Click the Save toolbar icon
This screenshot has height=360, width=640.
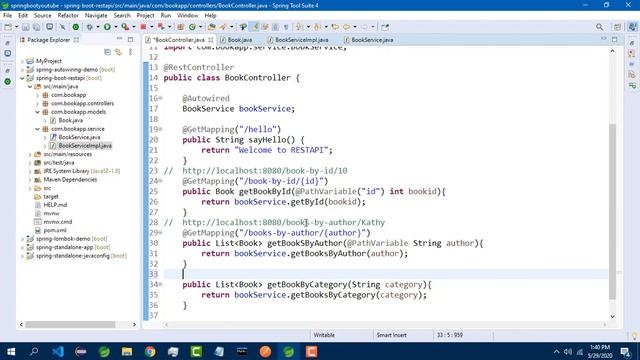tap(26, 27)
